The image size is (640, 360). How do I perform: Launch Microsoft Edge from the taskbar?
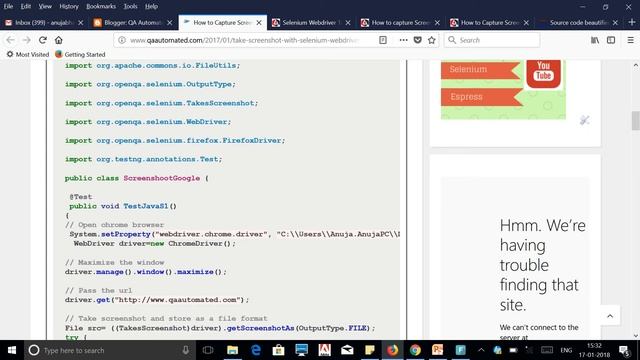tap(256, 350)
